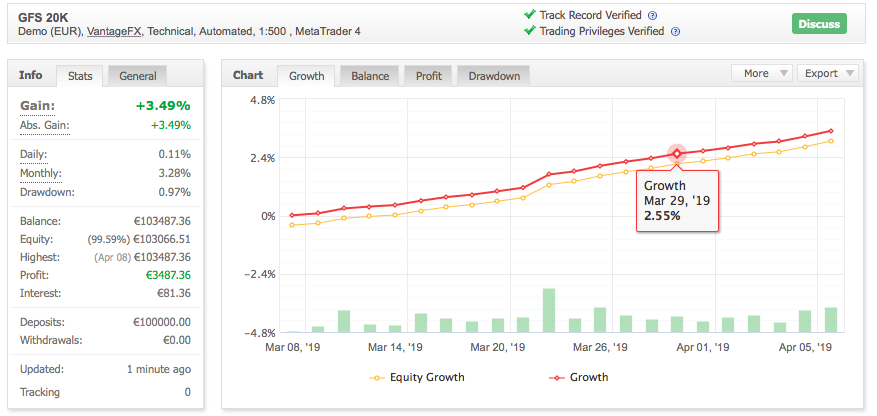Select the Growth chart tab
The width and height of the screenshot is (877, 416).
coord(307,76)
